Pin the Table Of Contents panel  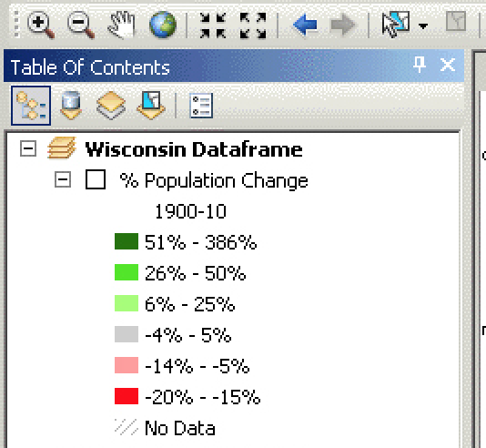(x=420, y=65)
